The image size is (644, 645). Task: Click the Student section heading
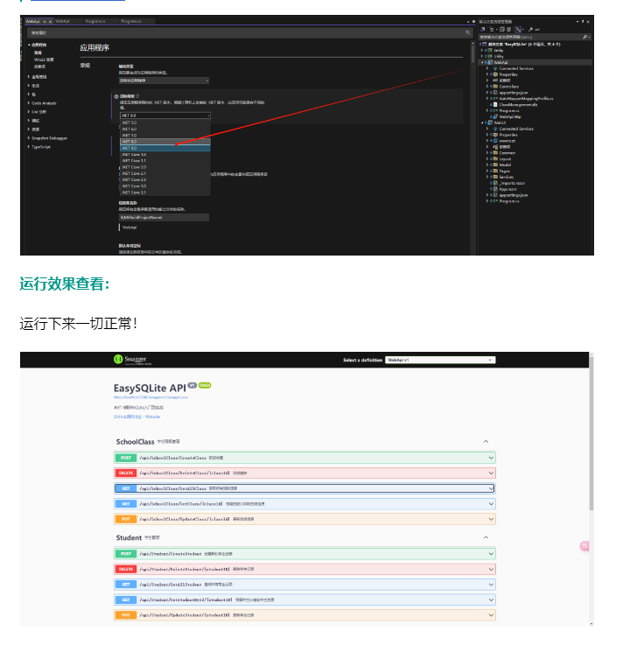point(129,537)
